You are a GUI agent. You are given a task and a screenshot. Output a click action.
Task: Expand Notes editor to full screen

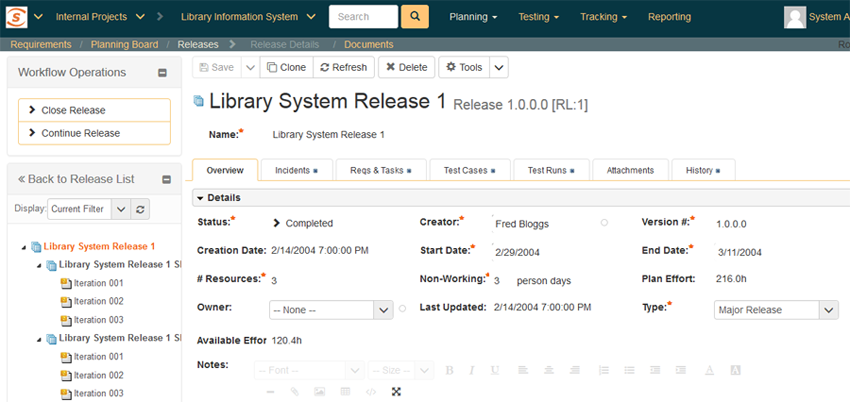click(x=396, y=391)
